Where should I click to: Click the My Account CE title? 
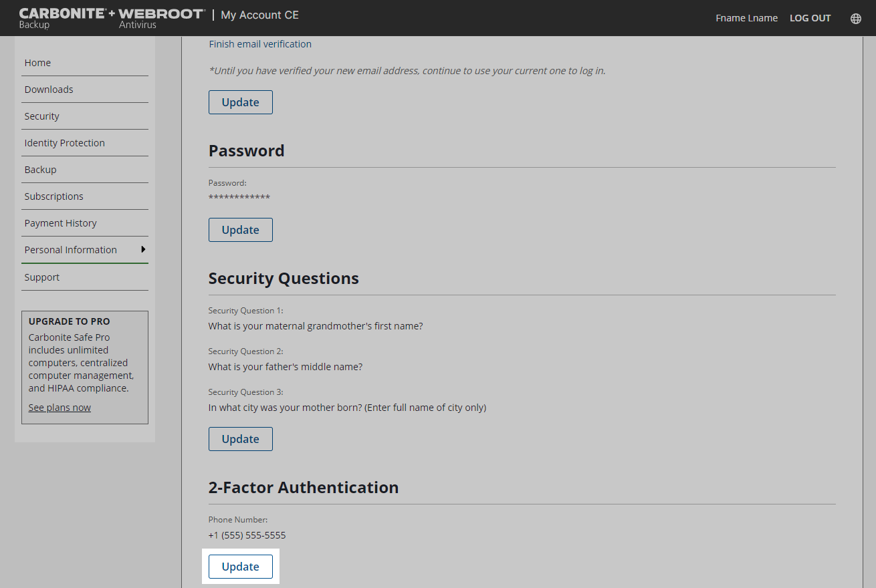tap(260, 15)
